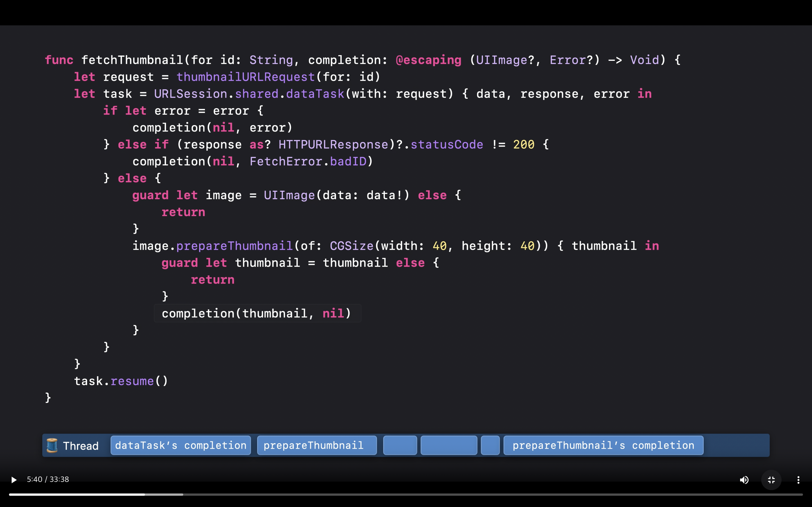Mute the video with speaker icon
Image resolution: width=812 pixels, height=507 pixels.
[744, 480]
